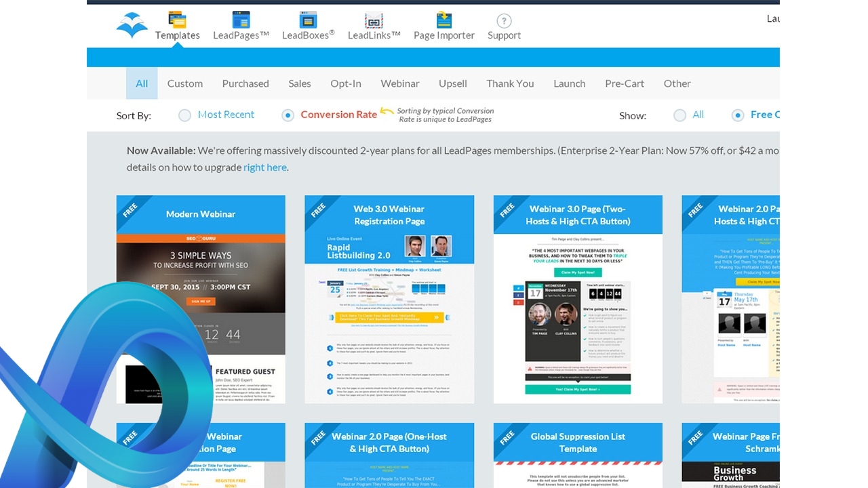Open the LeadLinks icon in navigation
The image size is (868, 488).
[x=374, y=20]
